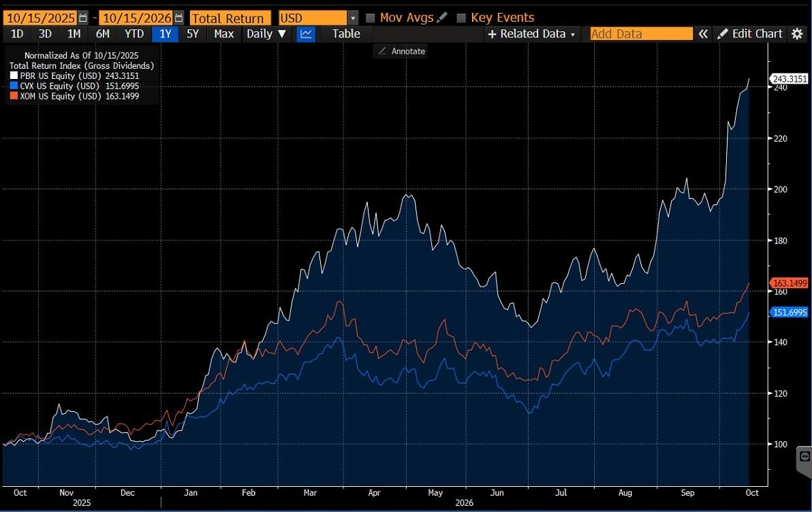Click the 'XOM US Equity (USD)' legend text
The width and height of the screenshot is (812, 512).
[61, 96]
